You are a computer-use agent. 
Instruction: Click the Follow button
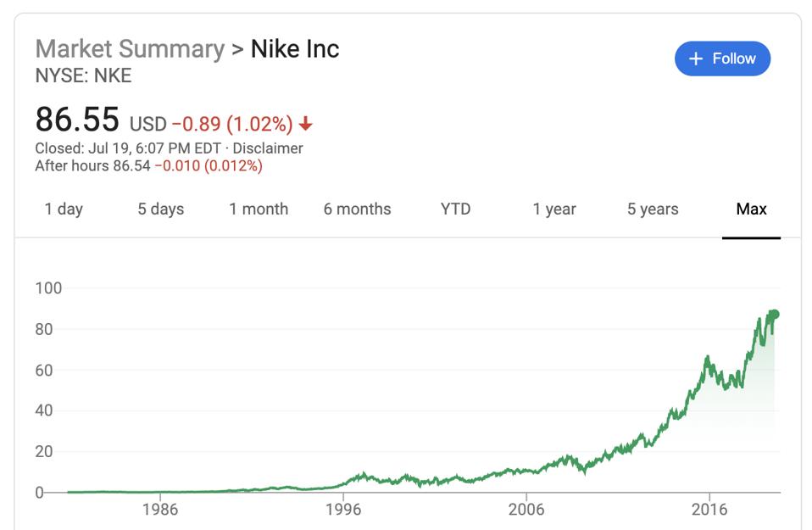(722, 59)
